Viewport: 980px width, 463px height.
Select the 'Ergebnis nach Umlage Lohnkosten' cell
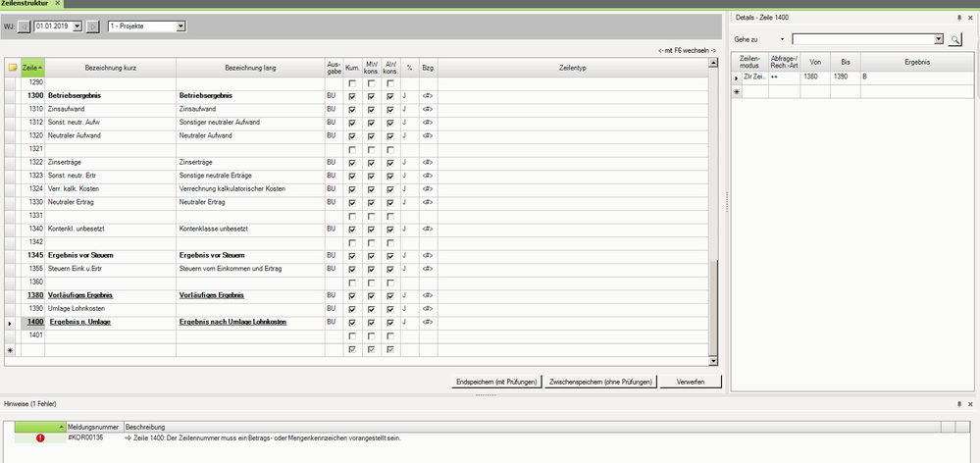tap(250, 323)
